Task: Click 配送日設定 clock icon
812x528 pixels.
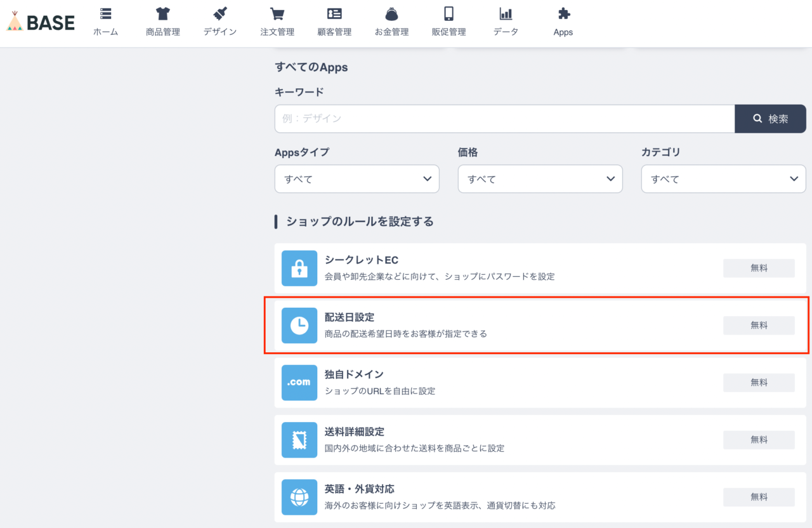Action: click(299, 326)
